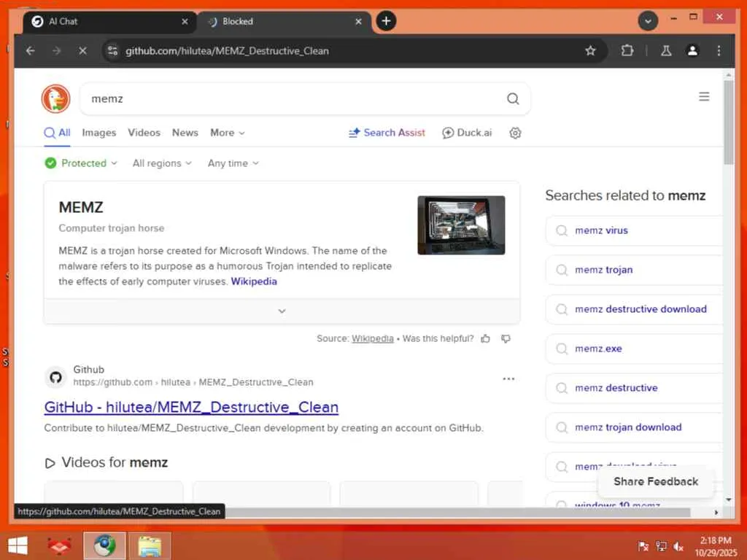The height and width of the screenshot is (560, 747).
Task: Click the browser icon in the taskbar
Action: click(x=104, y=545)
